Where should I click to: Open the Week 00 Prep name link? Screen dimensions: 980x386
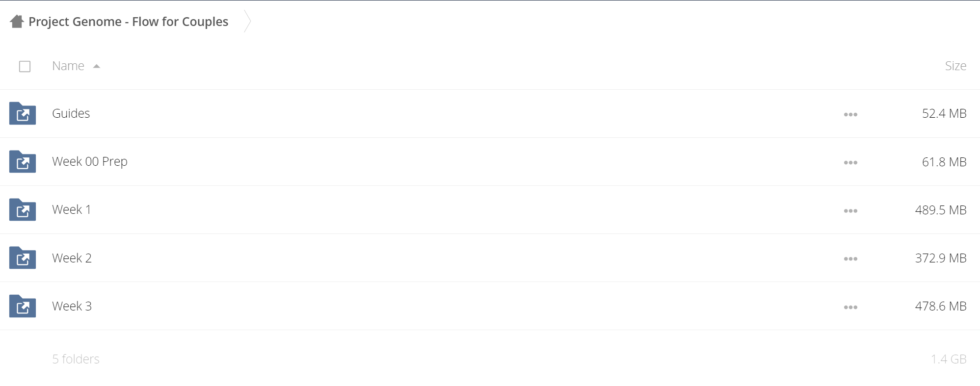90,161
